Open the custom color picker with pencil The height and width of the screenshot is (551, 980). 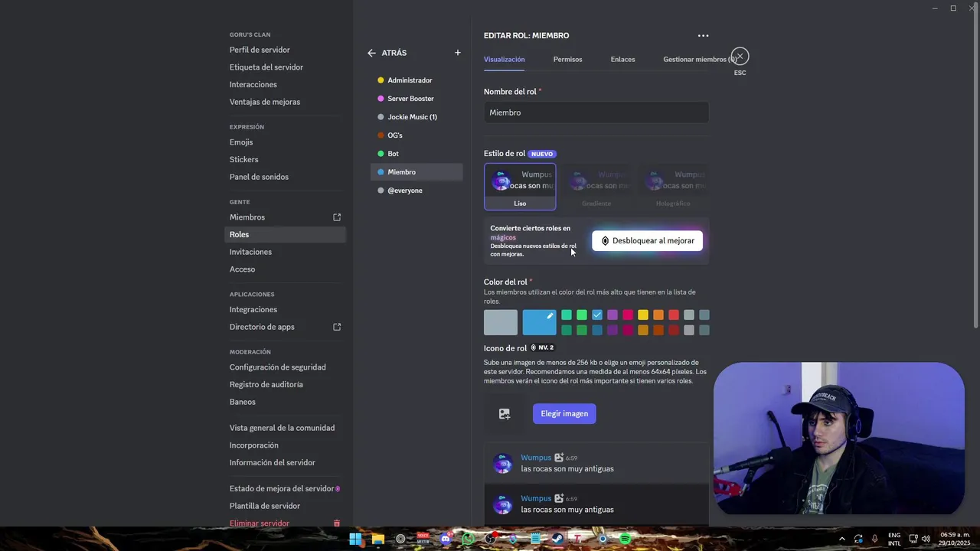tap(539, 322)
